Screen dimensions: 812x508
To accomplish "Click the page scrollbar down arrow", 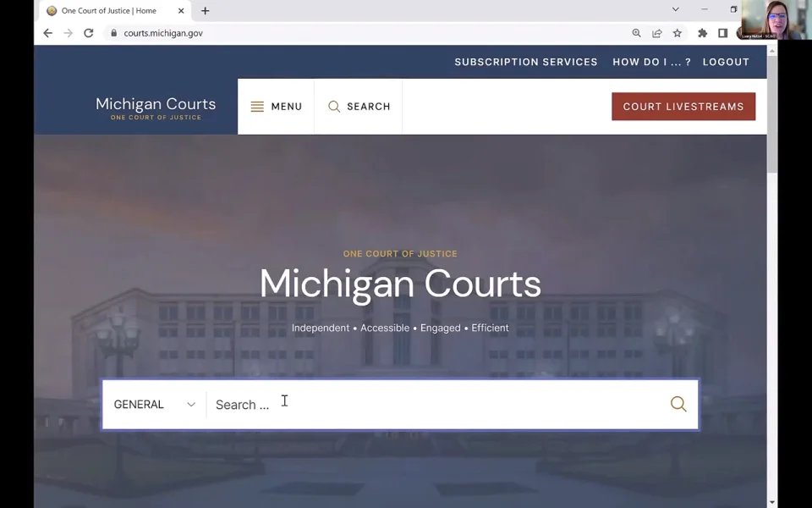I will (772, 502).
